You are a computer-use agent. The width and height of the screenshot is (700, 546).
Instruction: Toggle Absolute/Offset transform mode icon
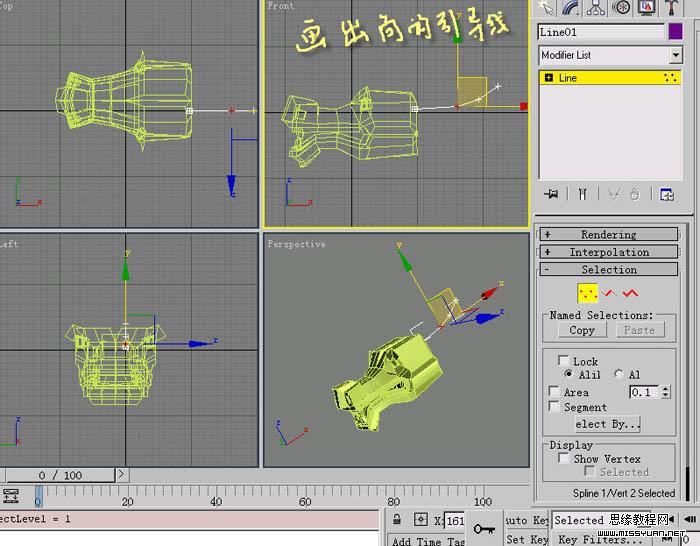(421, 520)
